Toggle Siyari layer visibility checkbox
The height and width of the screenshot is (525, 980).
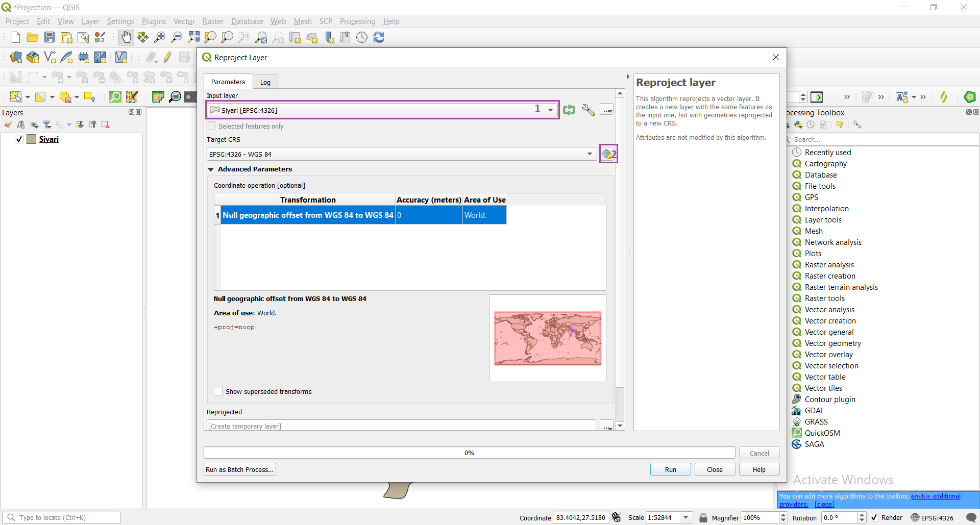coord(19,139)
